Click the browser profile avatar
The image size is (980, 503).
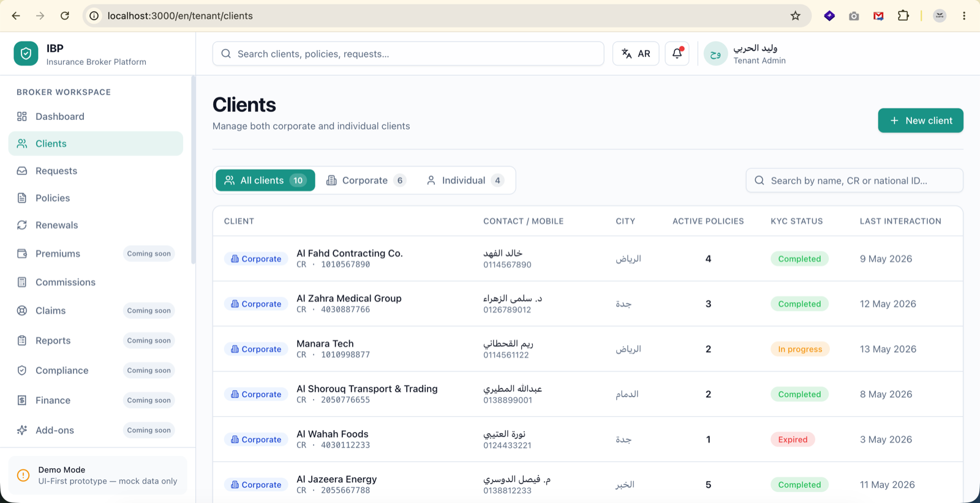point(940,16)
